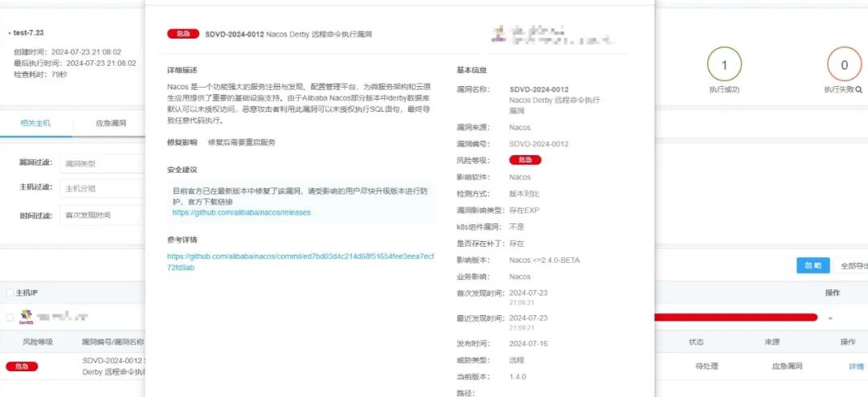Click the 全部导出 button
This screenshot has height=397, width=868.
[853, 265]
